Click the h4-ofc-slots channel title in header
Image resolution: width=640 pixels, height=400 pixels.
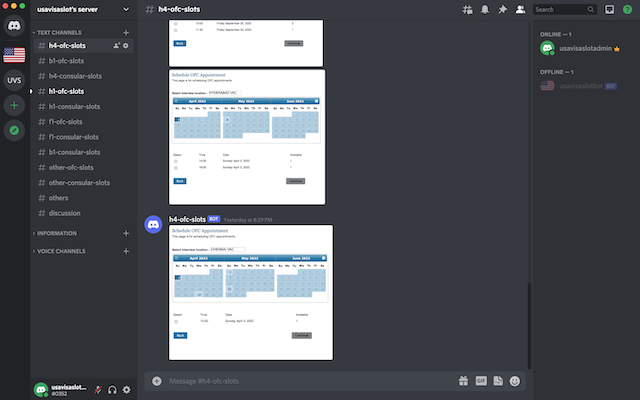(x=179, y=9)
